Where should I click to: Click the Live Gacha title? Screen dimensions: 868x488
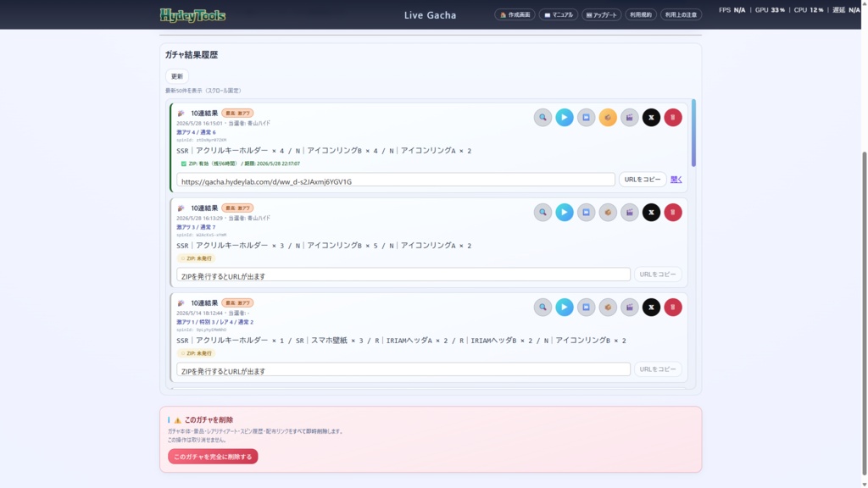click(x=430, y=15)
